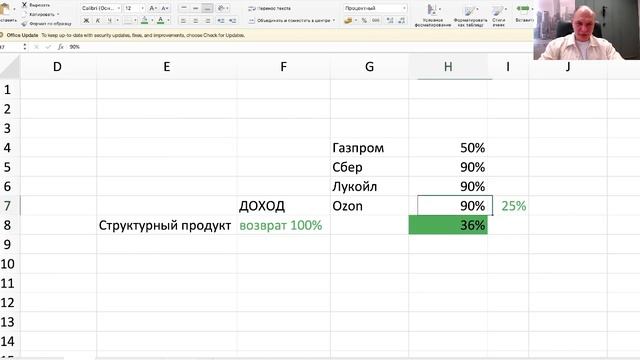The height and width of the screenshot is (360, 640).
Task: Center text horizontally
Action: (x=196, y=20)
